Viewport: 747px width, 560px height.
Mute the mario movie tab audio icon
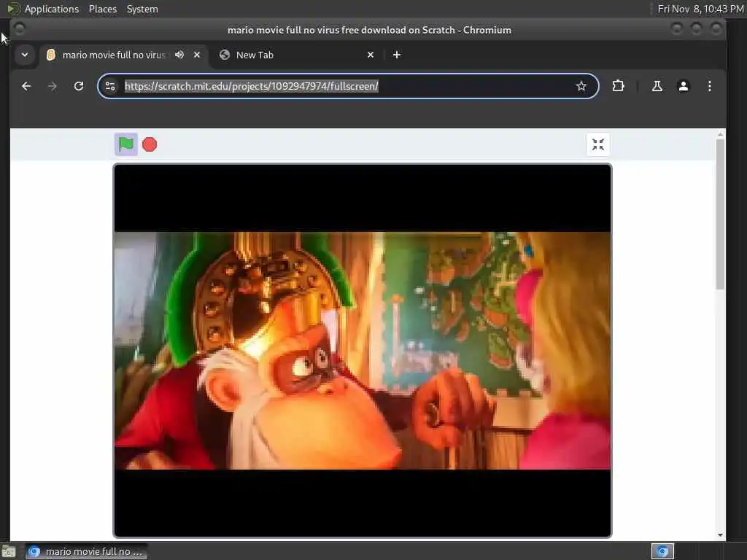pos(179,55)
